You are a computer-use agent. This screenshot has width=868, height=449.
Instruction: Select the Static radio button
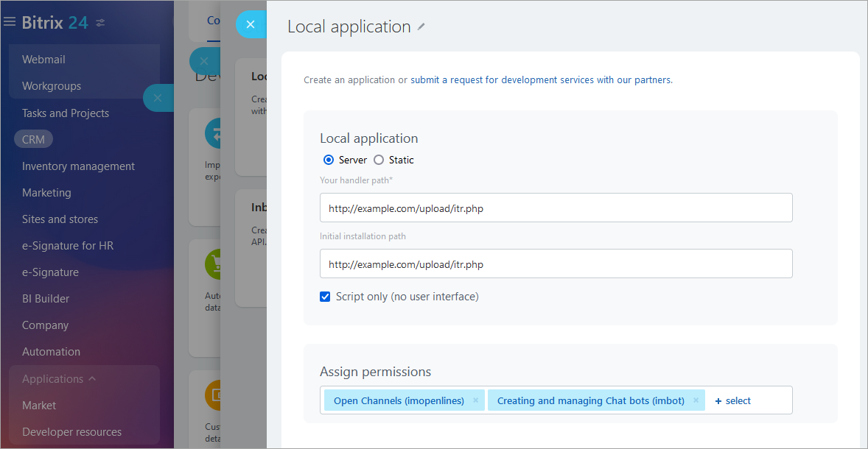click(377, 160)
